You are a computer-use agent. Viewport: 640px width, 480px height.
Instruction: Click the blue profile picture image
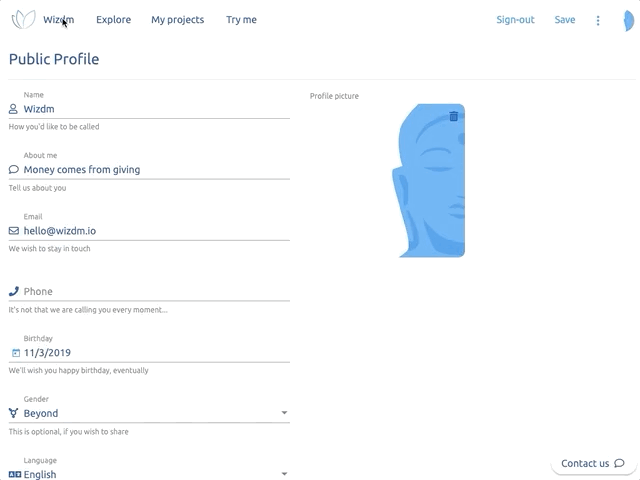pos(429,180)
